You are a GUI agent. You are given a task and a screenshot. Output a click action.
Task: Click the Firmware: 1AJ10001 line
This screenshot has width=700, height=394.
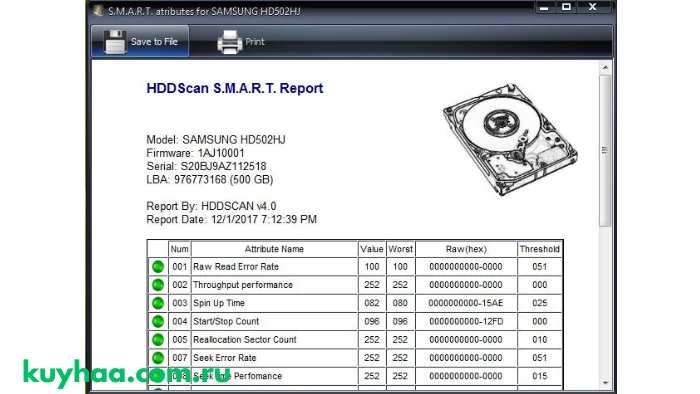(x=196, y=153)
